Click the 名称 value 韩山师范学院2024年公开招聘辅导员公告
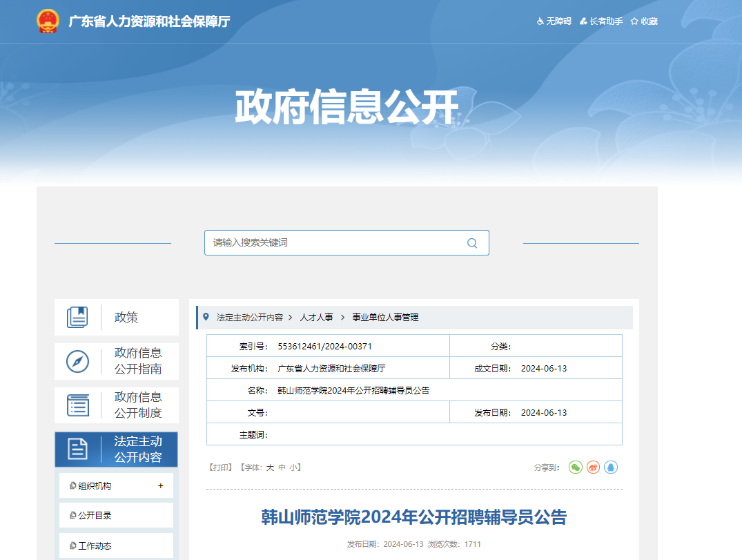 coord(353,391)
